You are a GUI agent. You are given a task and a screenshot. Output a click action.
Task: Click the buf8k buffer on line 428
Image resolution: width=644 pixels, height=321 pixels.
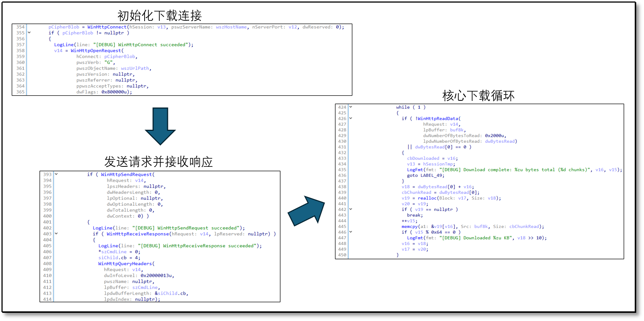coord(457,130)
